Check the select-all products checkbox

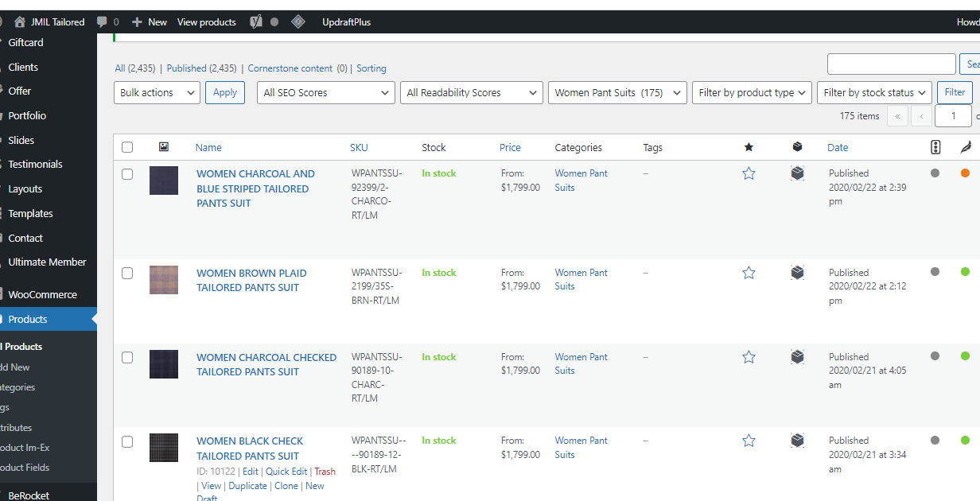pyautogui.click(x=127, y=147)
